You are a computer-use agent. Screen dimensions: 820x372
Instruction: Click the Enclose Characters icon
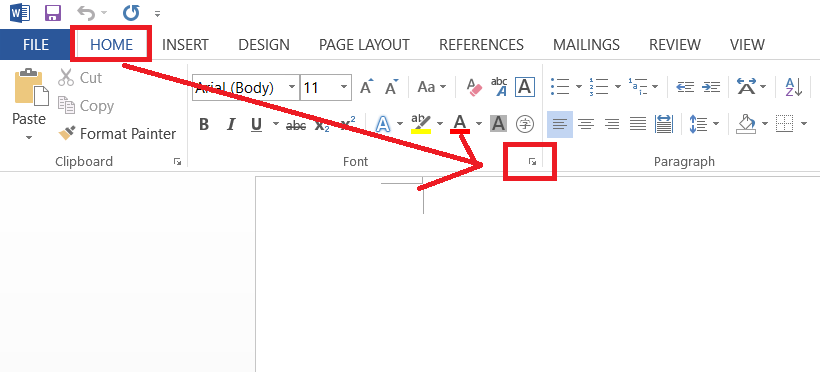tap(525, 124)
